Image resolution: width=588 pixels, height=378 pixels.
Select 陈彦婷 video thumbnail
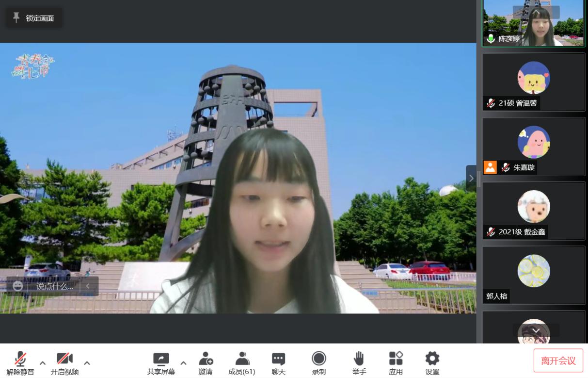(x=533, y=23)
